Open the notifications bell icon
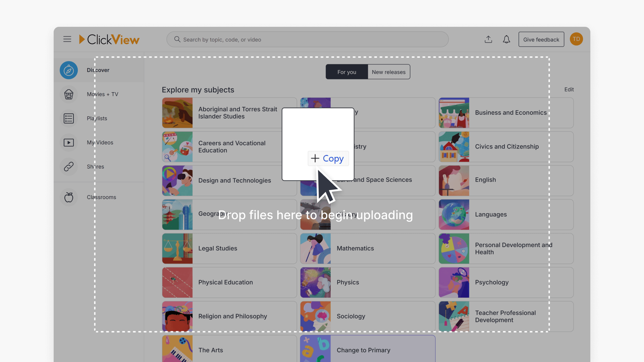The width and height of the screenshot is (644, 362). click(x=506, y=39)
